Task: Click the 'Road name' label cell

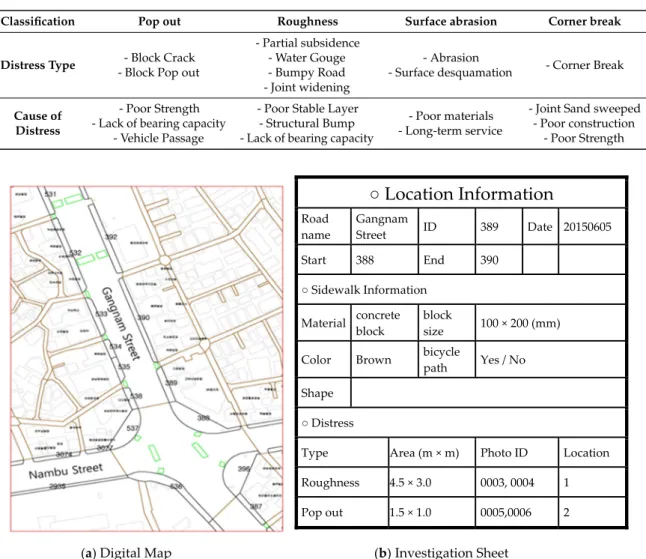Action: 324,227
